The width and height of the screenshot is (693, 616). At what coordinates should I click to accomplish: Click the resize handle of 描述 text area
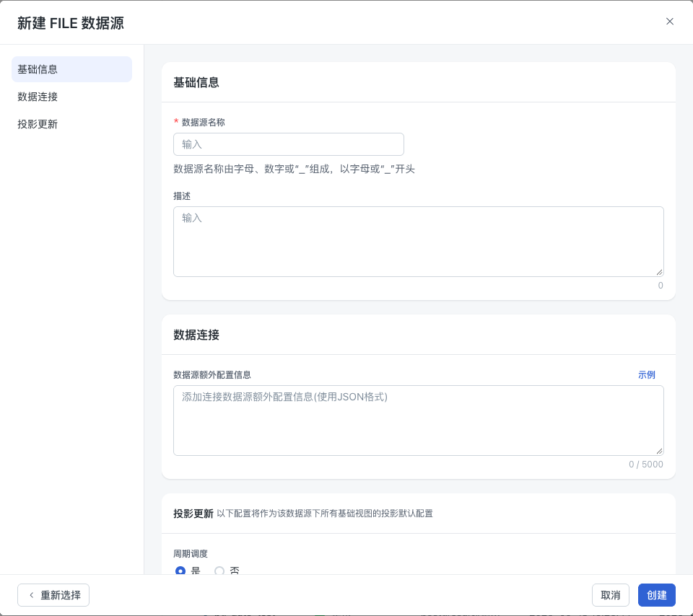(x=659, y=272)
